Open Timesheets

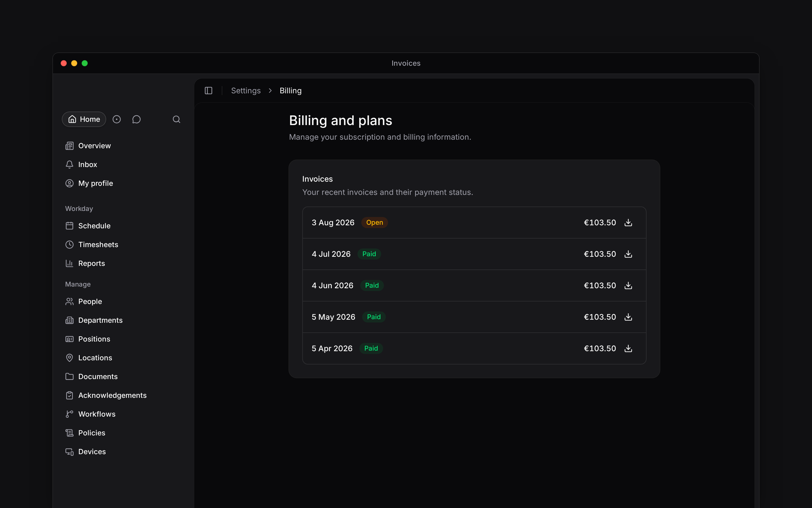point(92,245)
